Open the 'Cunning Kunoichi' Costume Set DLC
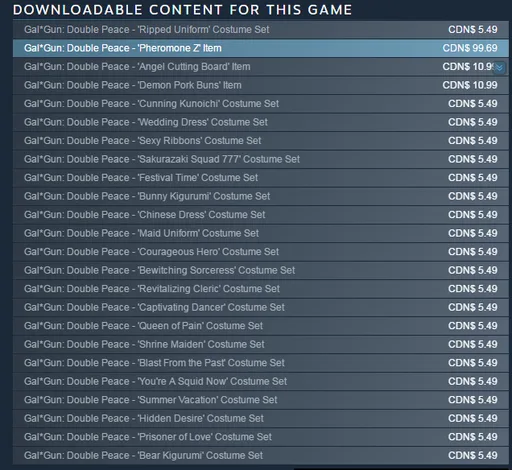 click(261, 104)
